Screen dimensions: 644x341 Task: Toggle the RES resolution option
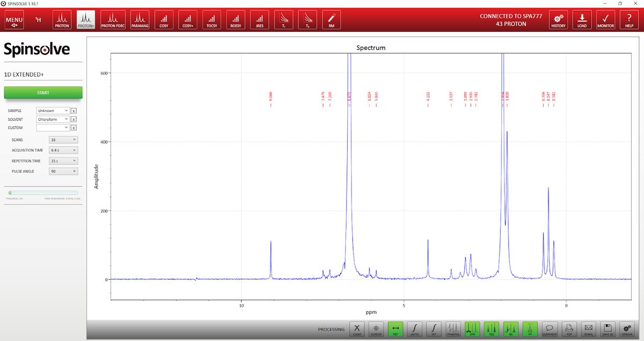pyautogui.click(x=492, y=329)
